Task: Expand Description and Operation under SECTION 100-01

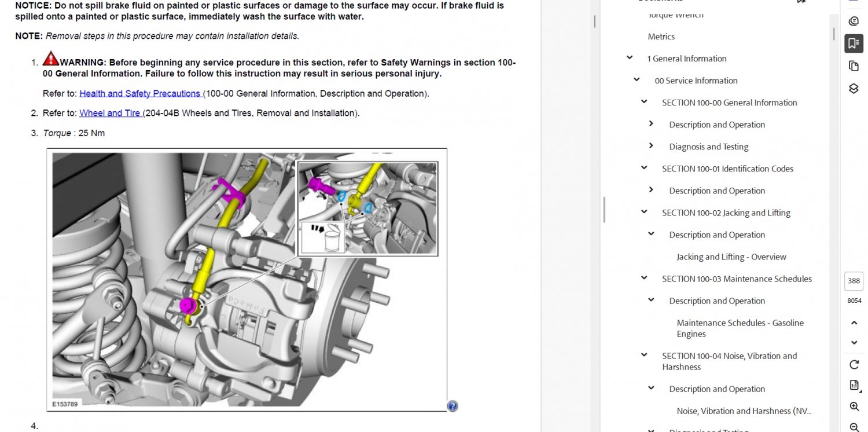Action: pyautogui.click(x=651, y=190)
